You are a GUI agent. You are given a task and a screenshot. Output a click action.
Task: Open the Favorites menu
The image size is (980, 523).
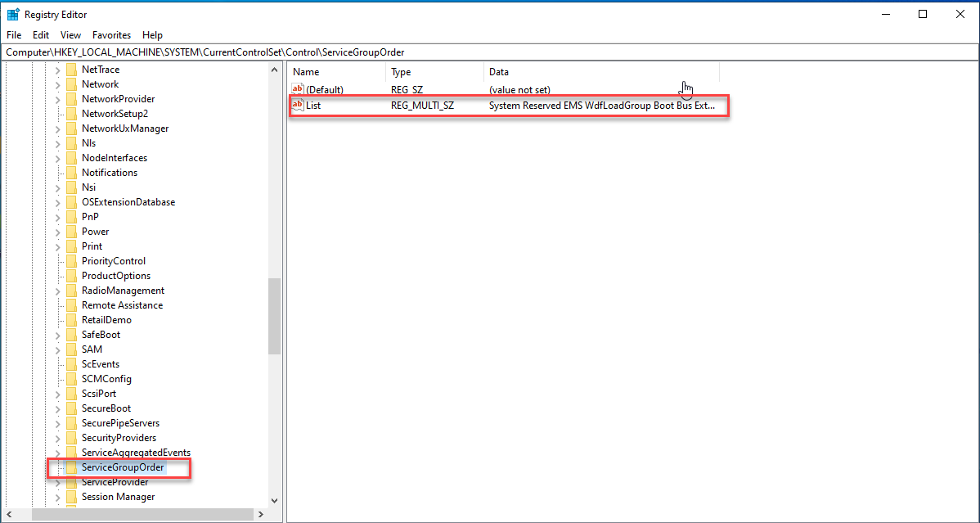(x=111, y=35)
